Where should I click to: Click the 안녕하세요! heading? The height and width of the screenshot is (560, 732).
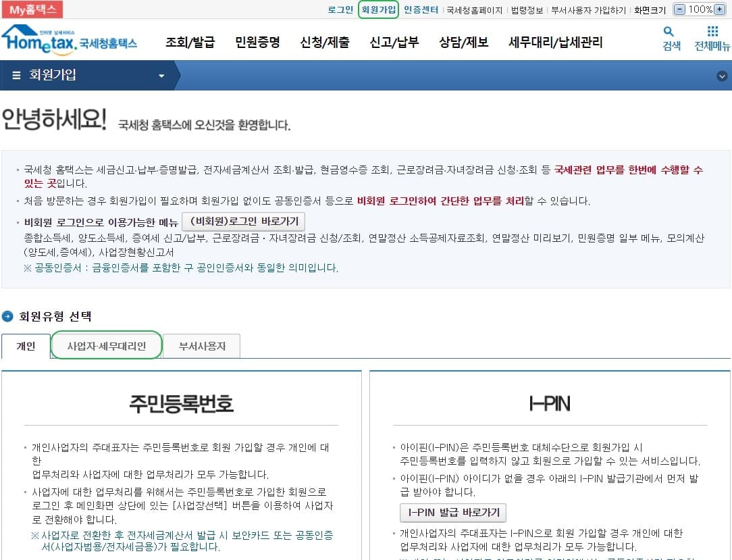(x=54, y=119)
